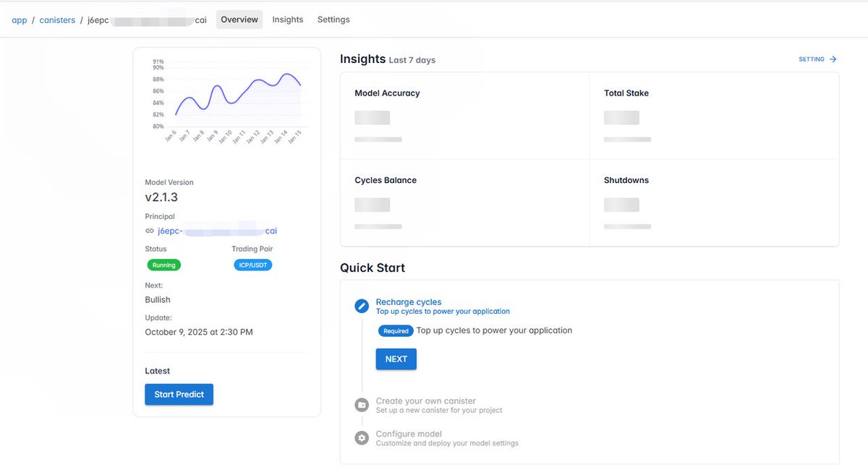Click 'Set up a new canister for your project'

coord(439,411)
